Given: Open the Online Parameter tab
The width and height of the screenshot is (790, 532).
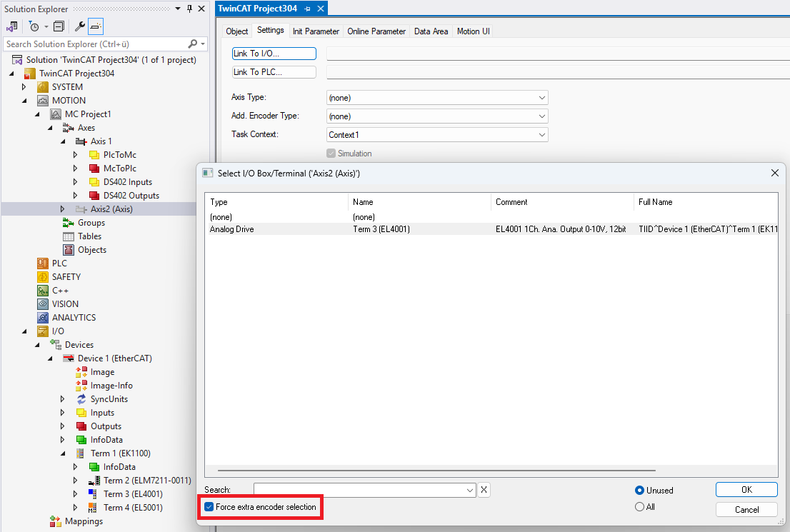Looking at the screenshot, I should click(x=376, y=31).
